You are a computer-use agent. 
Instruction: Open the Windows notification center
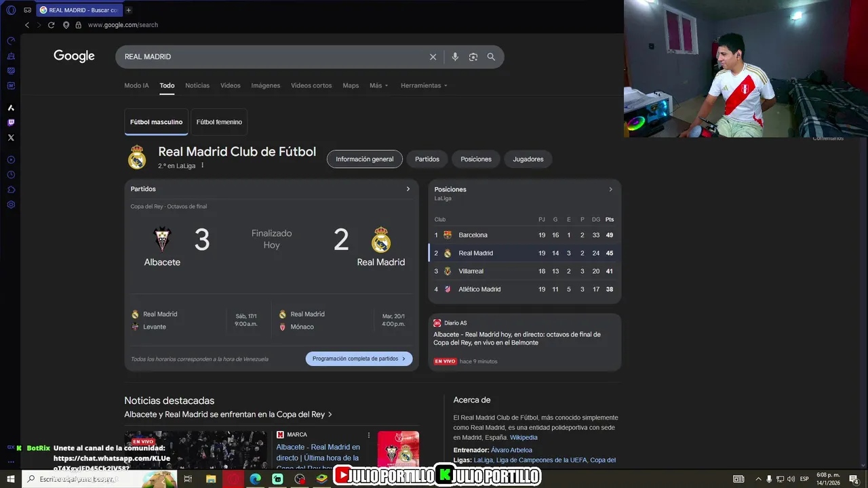(854, 479)
